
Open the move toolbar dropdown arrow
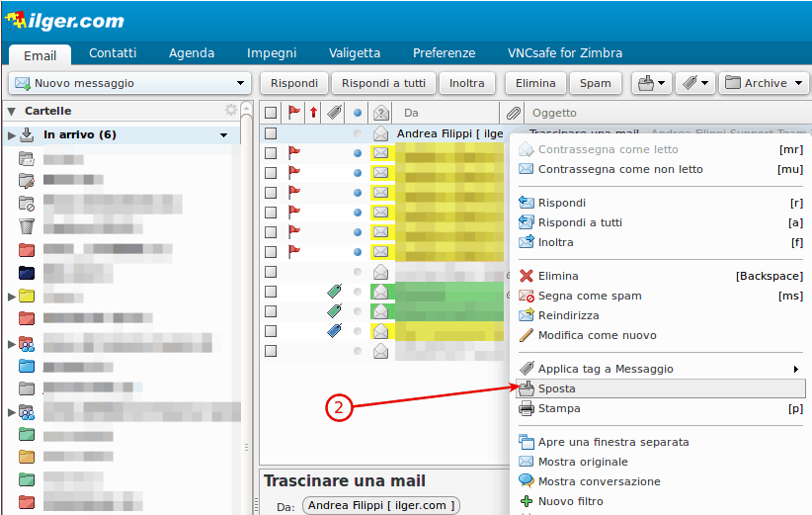click(662, 83)
